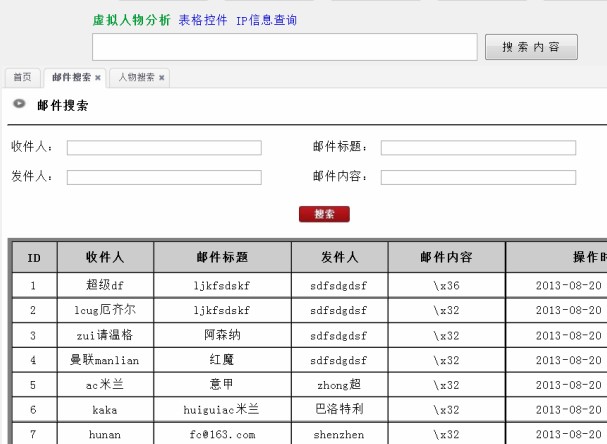The image size is (607, 444).
Task: Click the sender cell shenzhen
Action: click(x=340, y=434)
